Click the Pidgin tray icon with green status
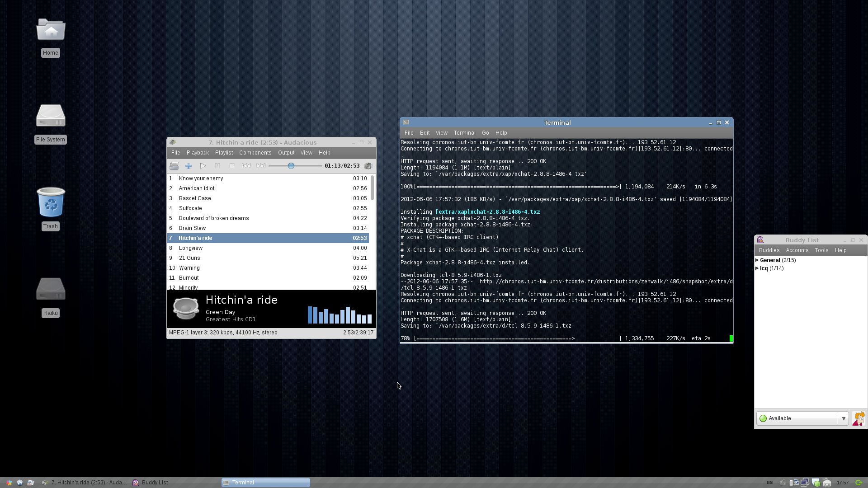This screenshot has width=868, height=488. coord(816,483)
